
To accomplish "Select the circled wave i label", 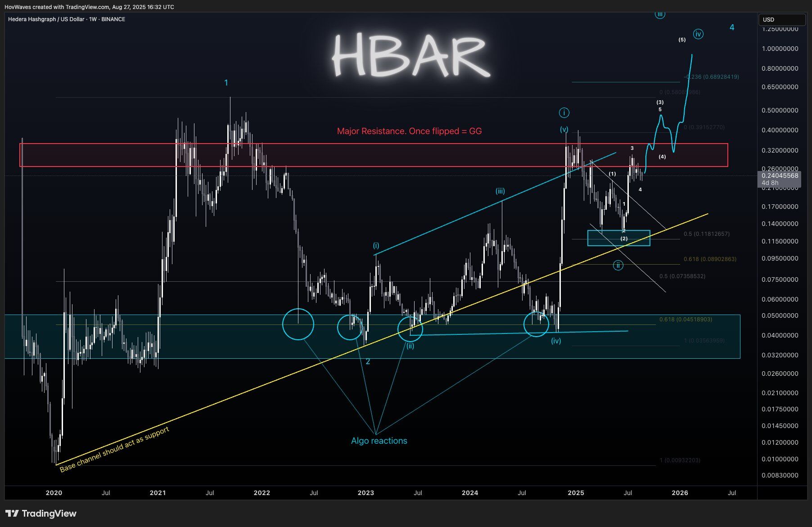I will tap(564, 113).
